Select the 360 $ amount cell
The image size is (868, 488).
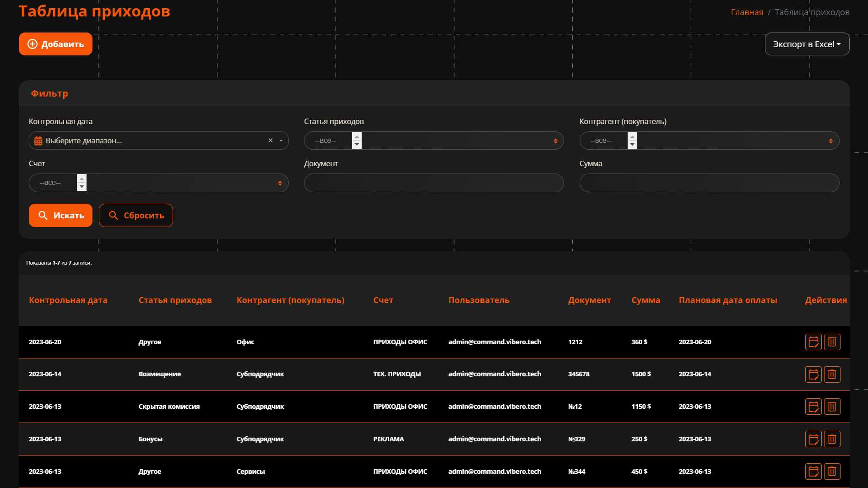coord(639,342)
